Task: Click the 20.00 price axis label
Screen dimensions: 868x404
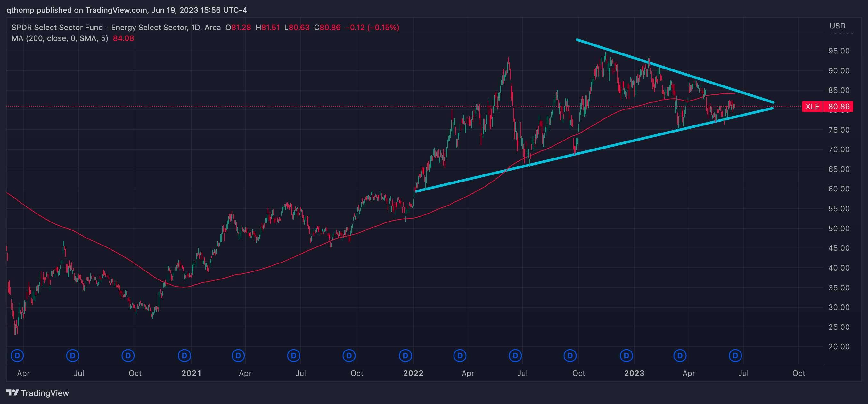Action: pos(839,347)
